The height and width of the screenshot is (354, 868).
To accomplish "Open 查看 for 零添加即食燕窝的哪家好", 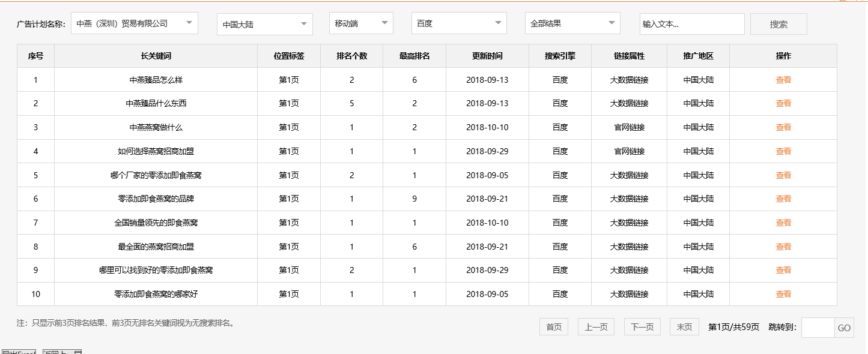I will [783, 294].
